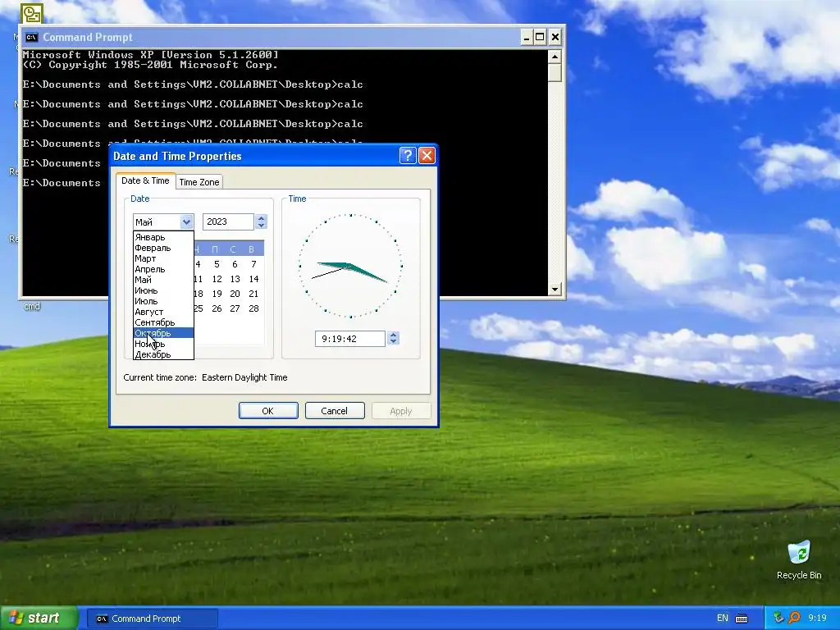Click Command Prompt scrollbar down arrow
Viewport: 840px width, 630px height.
[555, 290]
